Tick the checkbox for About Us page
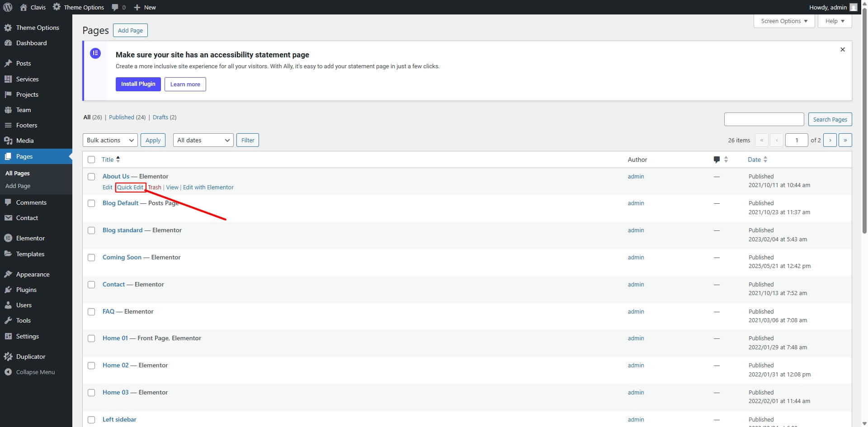 pos(91,177)
